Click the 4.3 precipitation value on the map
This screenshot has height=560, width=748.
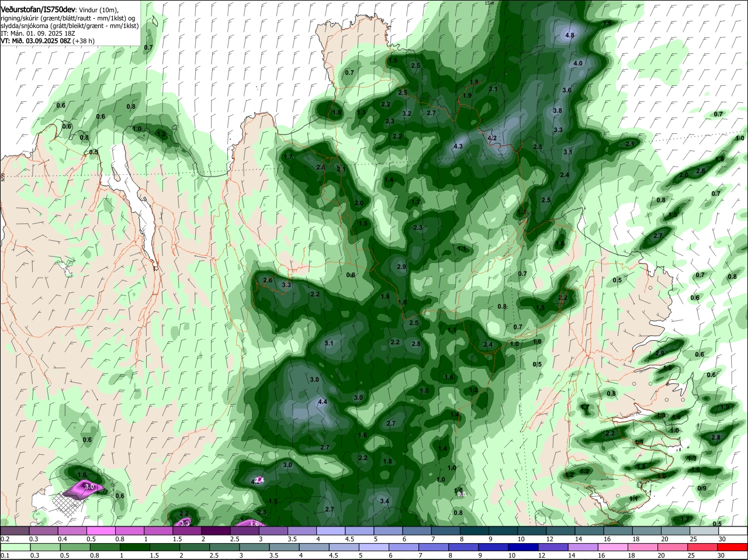[458, 146]
